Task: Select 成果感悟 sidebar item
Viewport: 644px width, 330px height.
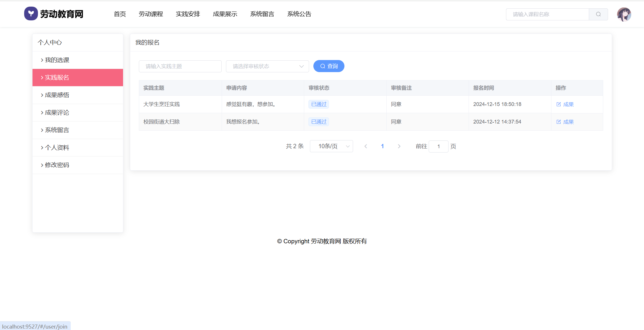Action: (x=57, y=95)
